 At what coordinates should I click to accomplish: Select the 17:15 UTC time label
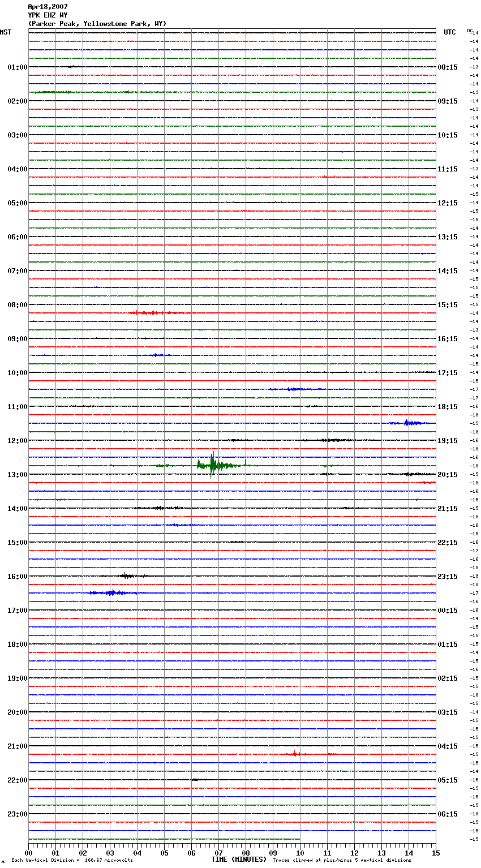(x=448, y=373)
